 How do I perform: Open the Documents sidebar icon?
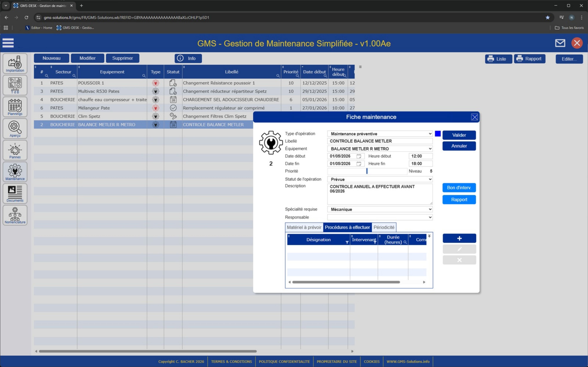tap(15, 193)
